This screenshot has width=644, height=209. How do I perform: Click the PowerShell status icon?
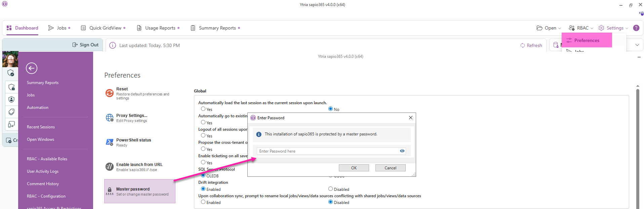point(110,142)
